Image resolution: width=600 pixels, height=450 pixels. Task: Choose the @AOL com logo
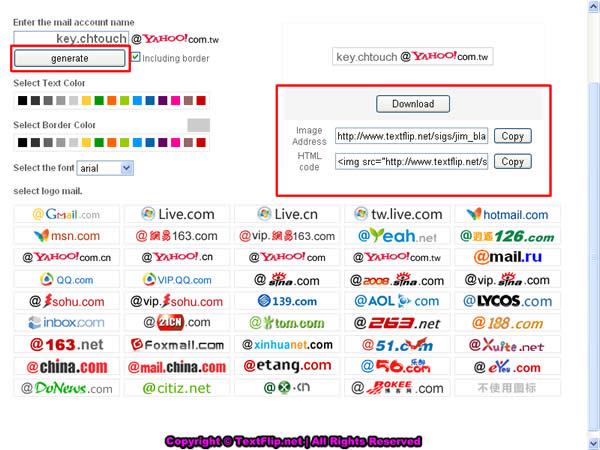click(x=397, y=301)
